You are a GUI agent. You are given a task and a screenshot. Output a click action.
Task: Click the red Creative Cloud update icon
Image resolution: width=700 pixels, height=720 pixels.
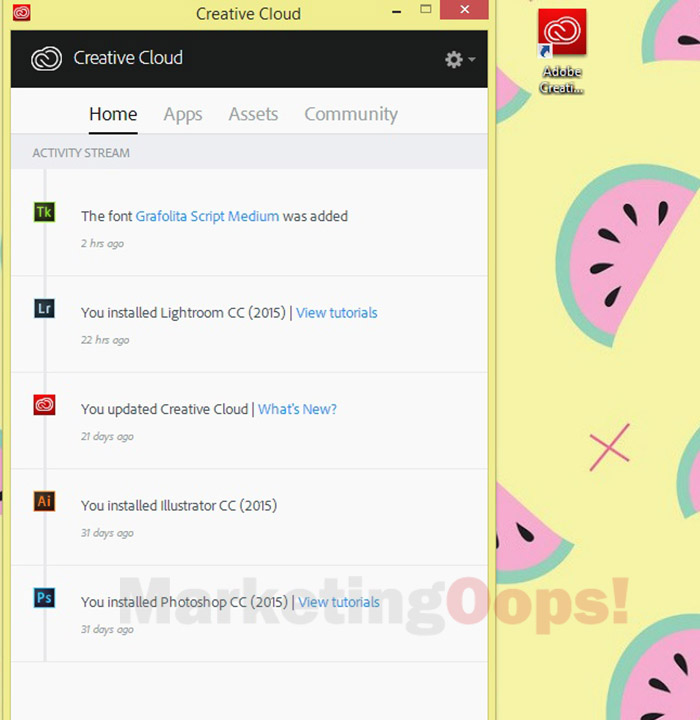(45, 405)
